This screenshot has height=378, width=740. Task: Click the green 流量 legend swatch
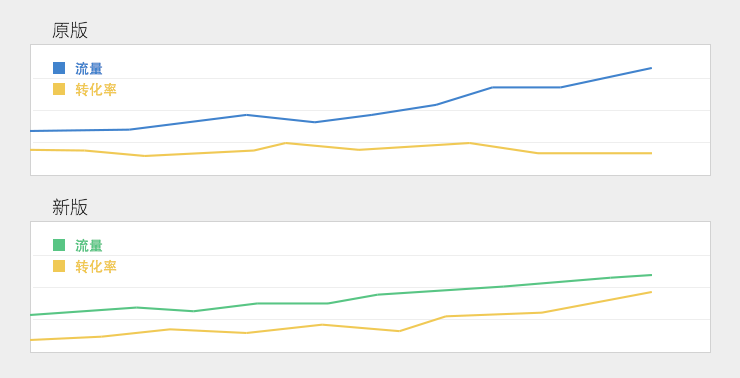pyautogui.click(x=59, y=245)
